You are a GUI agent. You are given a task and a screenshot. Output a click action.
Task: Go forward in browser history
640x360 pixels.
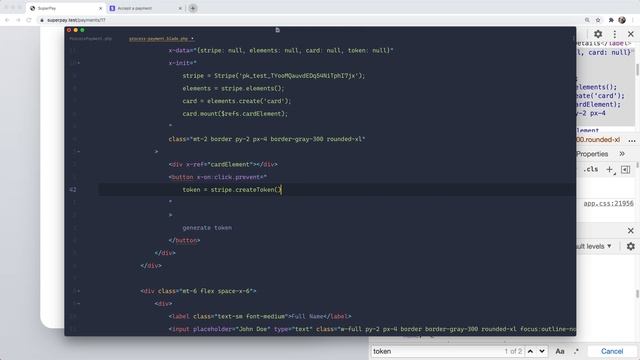pyautogui.click(x=18, y=20)
